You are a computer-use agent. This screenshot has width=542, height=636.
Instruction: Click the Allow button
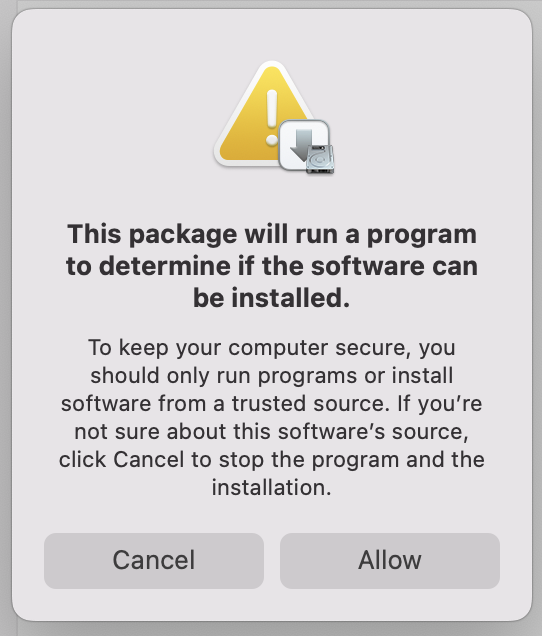point(389,561)
